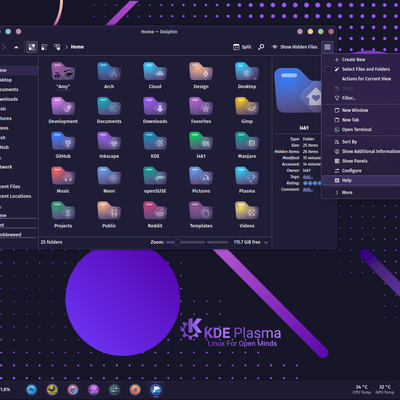Expand Create New menu entry

(x=361, y=60)
